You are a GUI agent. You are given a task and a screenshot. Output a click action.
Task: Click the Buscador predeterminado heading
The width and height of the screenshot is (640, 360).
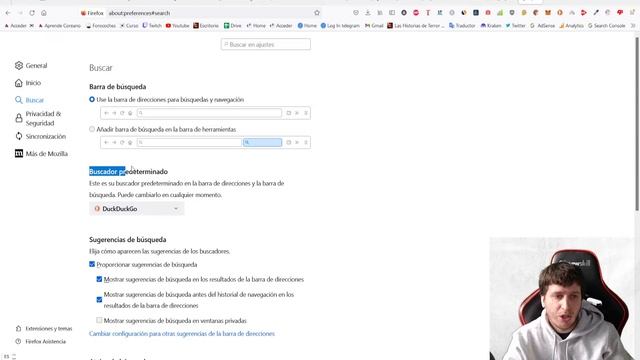pos(128,171)
